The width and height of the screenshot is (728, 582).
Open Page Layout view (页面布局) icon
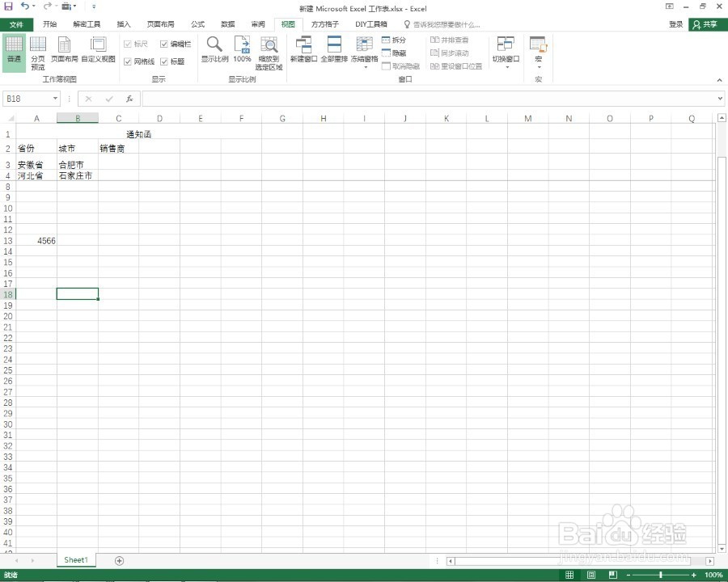[x=64, y=48]
